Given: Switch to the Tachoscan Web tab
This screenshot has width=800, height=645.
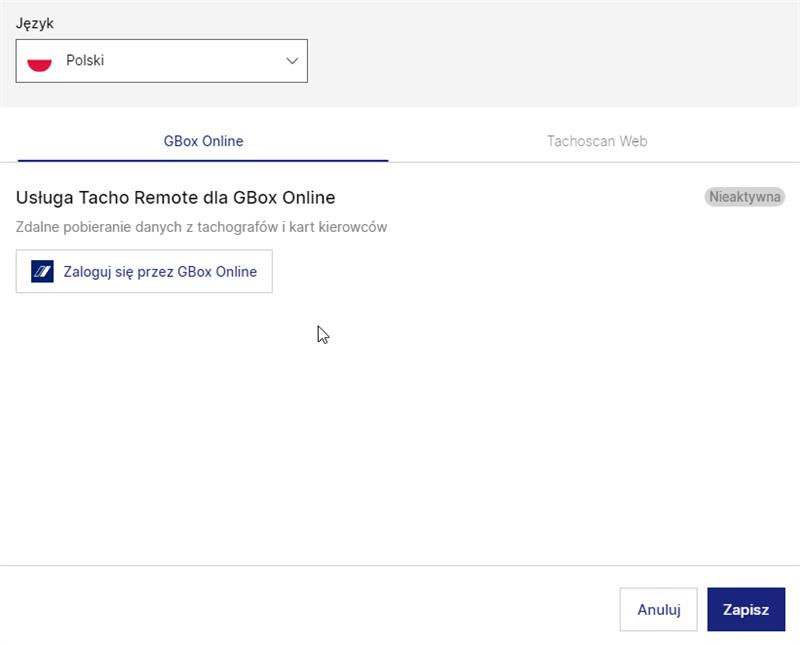Looking at the screenshot, I should click(597, 141).
